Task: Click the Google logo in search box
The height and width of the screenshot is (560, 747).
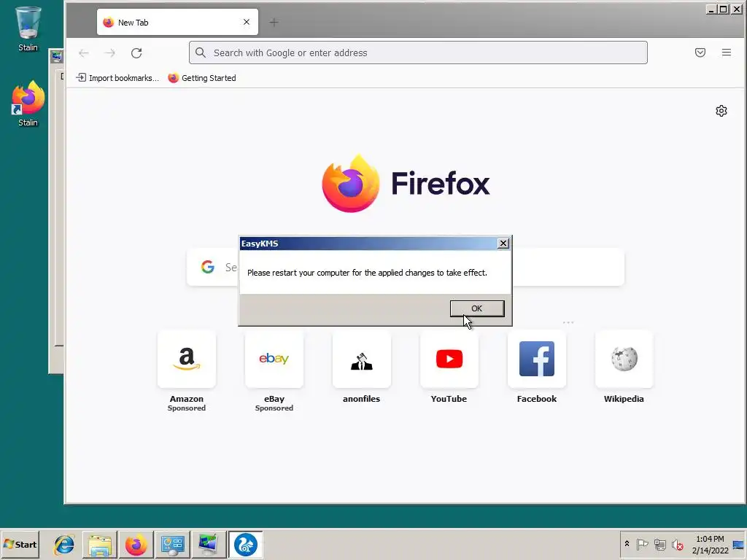Action: click(x=208, y=267)
